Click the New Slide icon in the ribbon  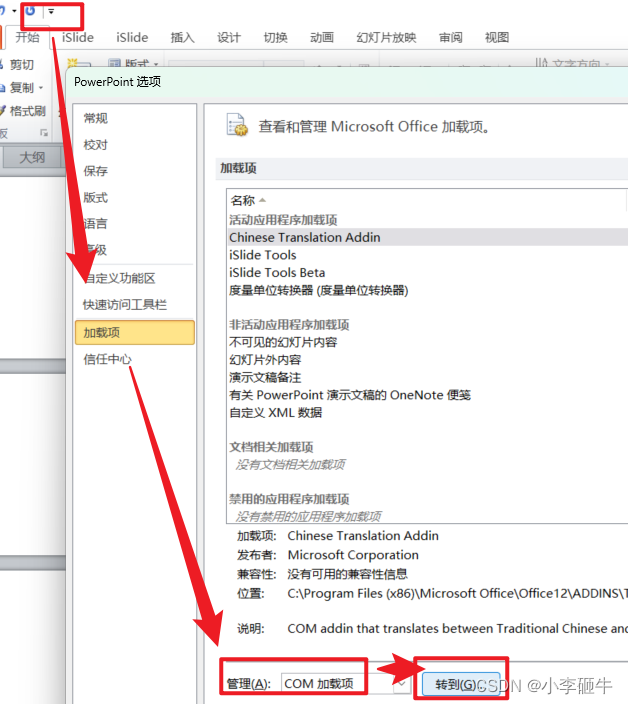[77, 63]
